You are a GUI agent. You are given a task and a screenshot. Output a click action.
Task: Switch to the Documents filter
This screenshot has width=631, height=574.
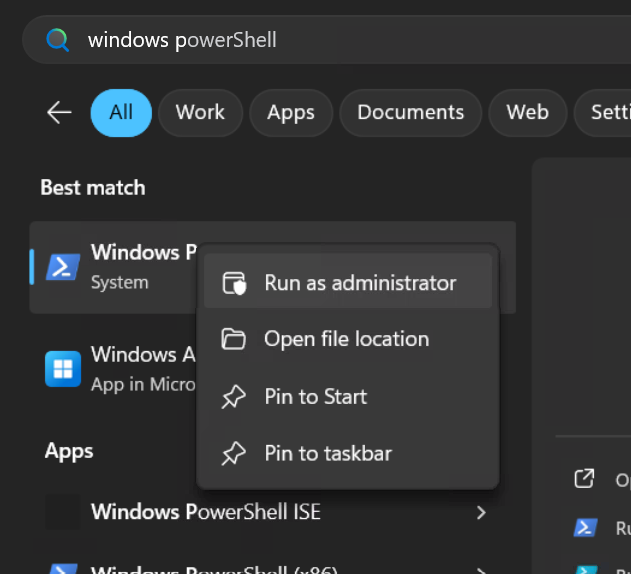[410, 113]
